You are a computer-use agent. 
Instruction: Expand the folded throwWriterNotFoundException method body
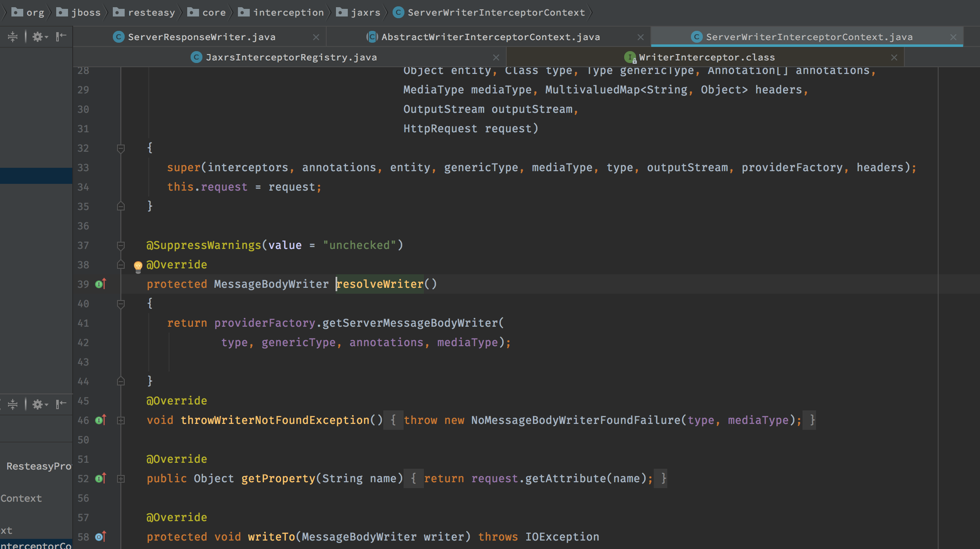point(121,421)
